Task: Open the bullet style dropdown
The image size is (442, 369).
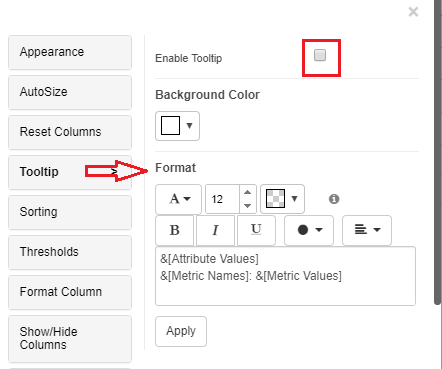Action: pyautogui.click(x=309, y=230)
